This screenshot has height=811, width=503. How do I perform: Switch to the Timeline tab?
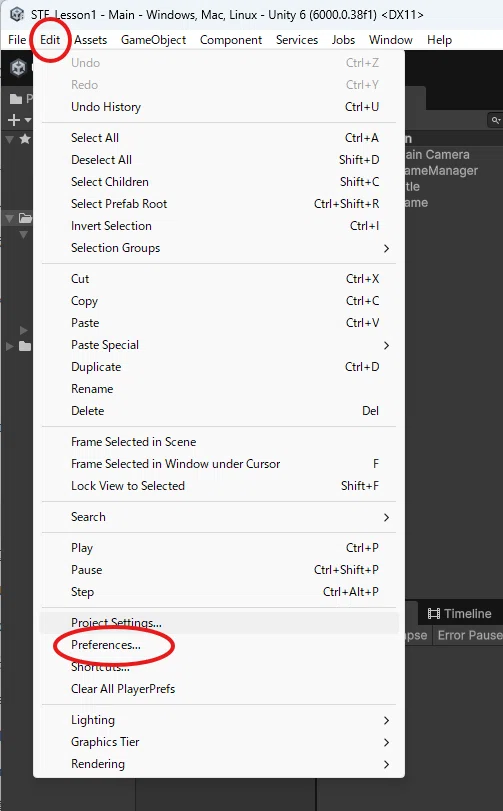460,613
